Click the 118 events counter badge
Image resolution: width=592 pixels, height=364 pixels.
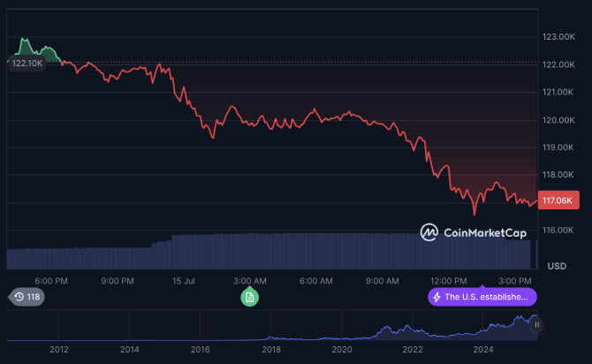26,297
